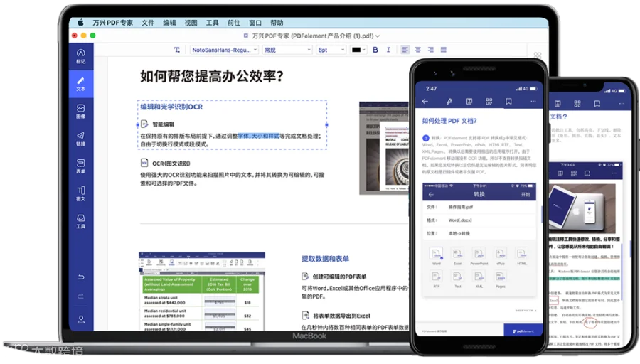Tap the thumbnails grid icon on front phone
Image resolution: width=640 pixels, height=364 pixels.
489,101
